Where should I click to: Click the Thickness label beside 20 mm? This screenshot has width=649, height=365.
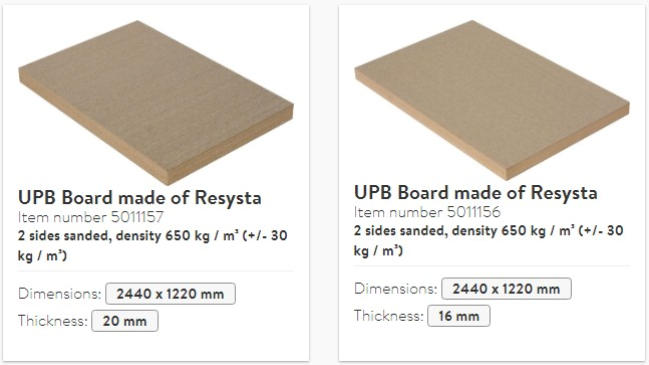(53, 321)
